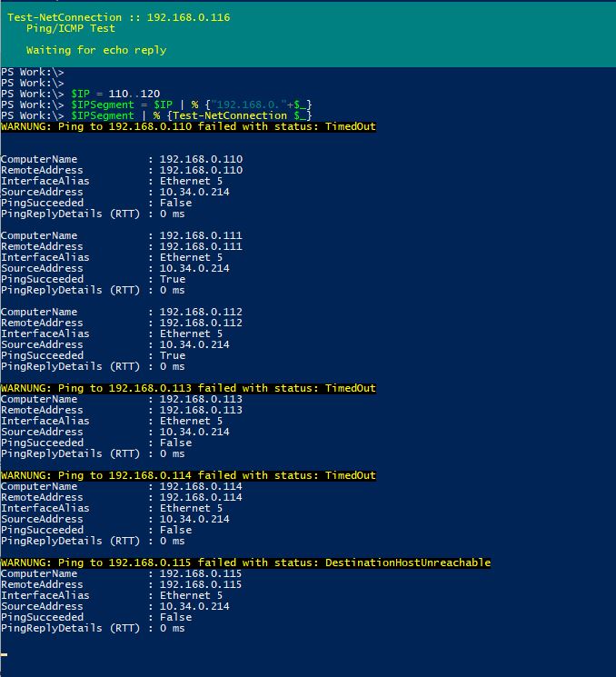Click PingSucceeded True for 192.168.0.111
This screenshot has width=616, height=677.
tap(173, 279)
